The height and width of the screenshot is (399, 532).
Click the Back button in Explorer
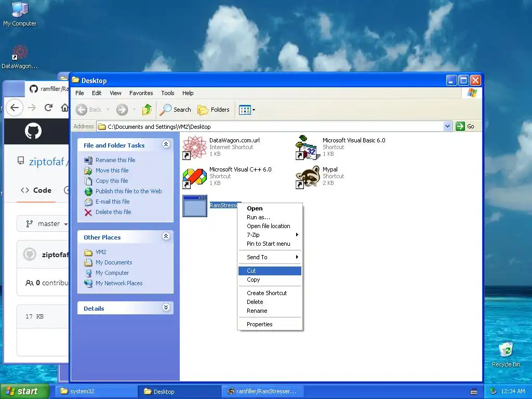pyautogui.click(x=89, y=110)
